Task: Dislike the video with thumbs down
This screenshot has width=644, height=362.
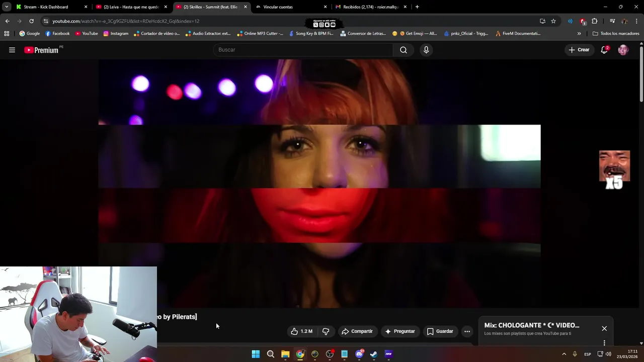Action: 326,331
